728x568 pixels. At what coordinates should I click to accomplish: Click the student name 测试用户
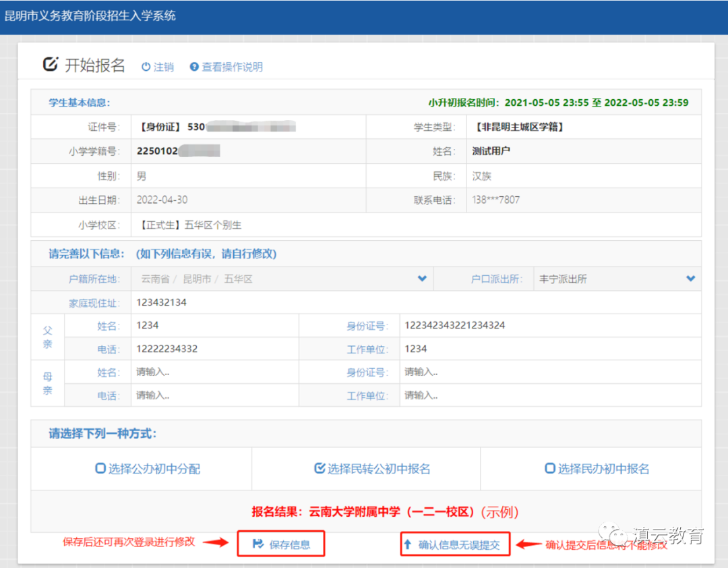click(491, 151)
